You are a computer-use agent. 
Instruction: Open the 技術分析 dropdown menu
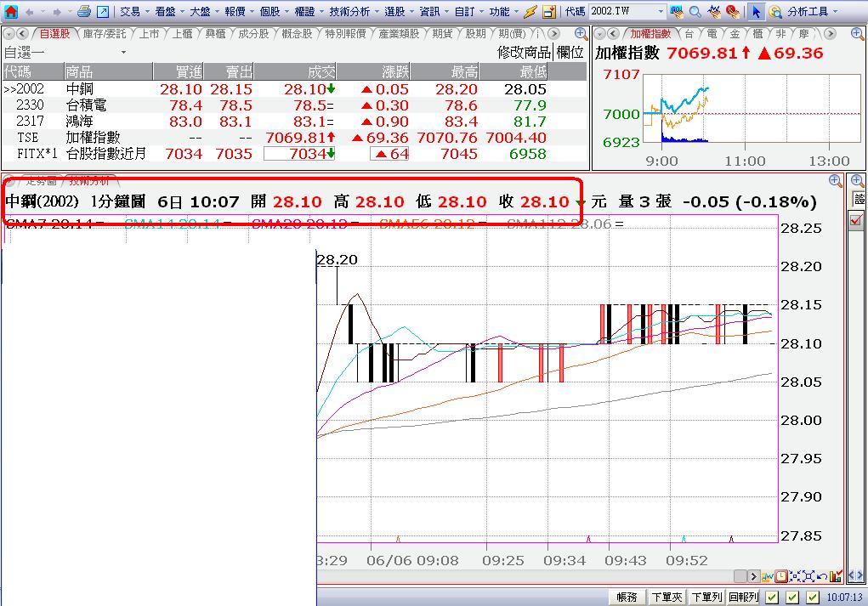coord(353,11)
